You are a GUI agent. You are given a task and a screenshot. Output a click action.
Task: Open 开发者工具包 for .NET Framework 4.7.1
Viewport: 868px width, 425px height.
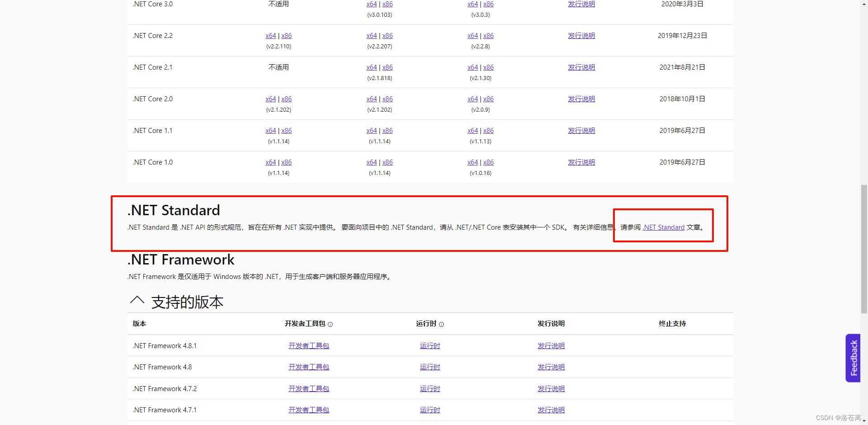(x=309, y=410)
